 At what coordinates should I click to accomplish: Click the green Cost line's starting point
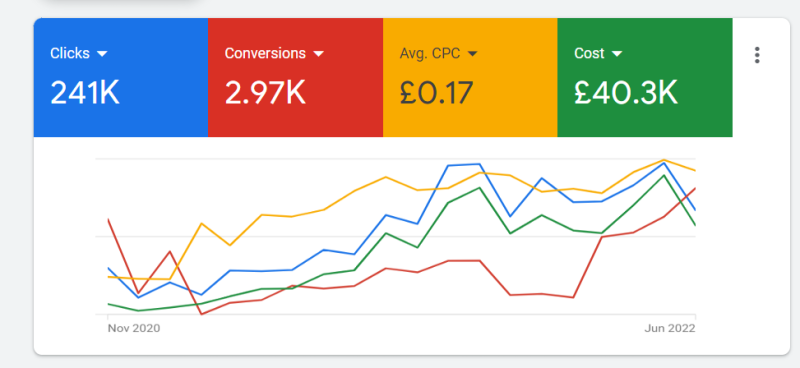108,304
